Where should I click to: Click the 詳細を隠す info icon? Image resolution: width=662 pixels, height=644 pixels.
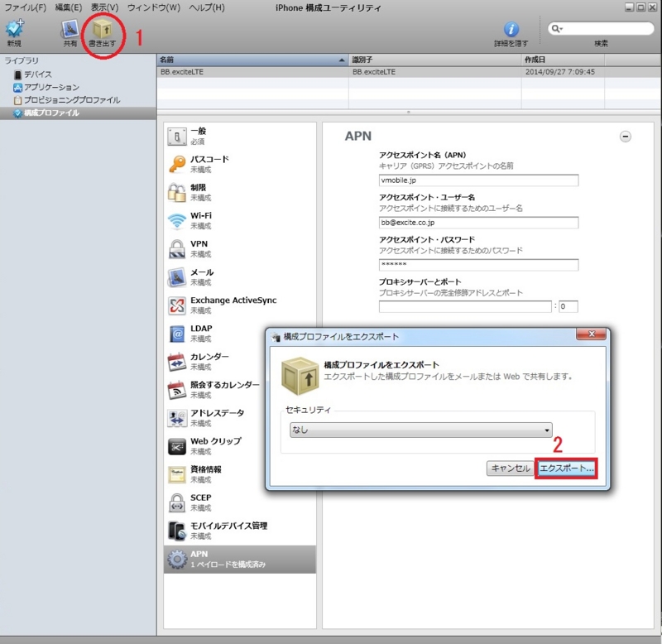[x=511, y=29]
